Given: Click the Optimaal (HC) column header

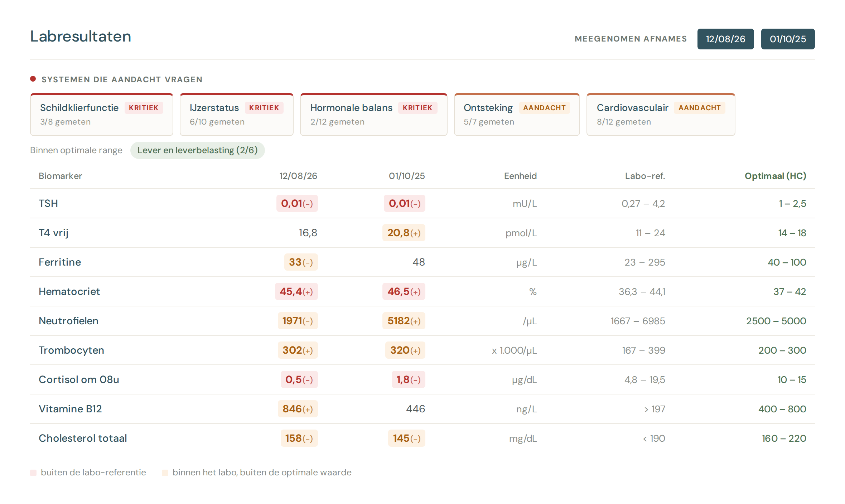Looking at the screenshot, I should [776, 176].
